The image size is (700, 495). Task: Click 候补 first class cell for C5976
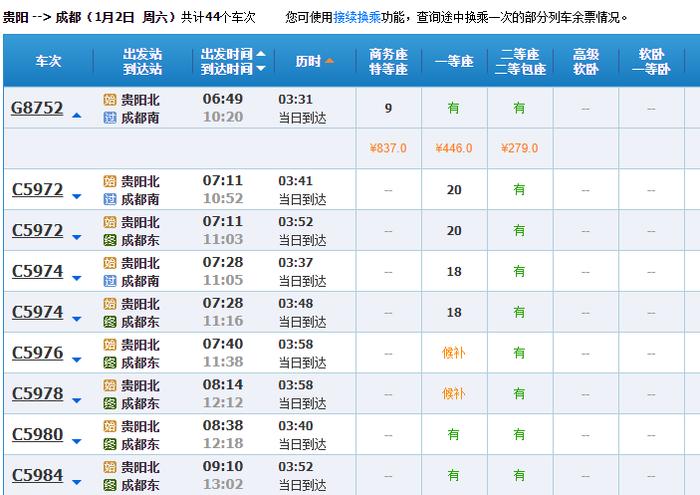(x=454, y=353)
